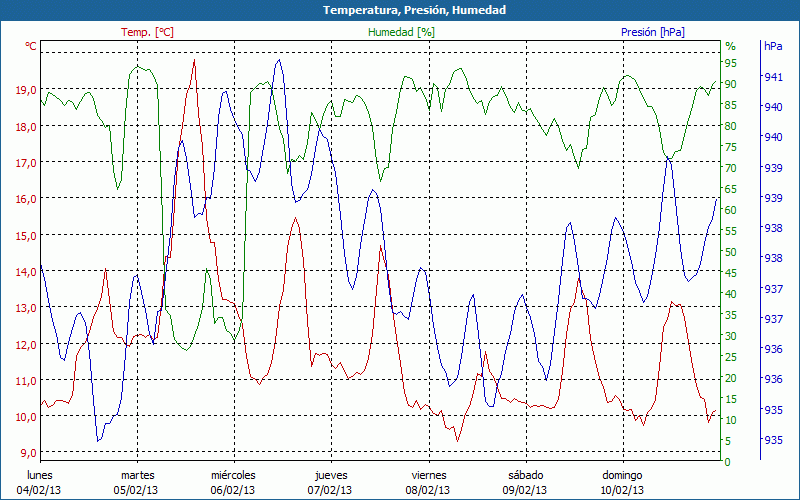
Task: Select the red "Temp. [°C]" legend label
Action: 147,32
